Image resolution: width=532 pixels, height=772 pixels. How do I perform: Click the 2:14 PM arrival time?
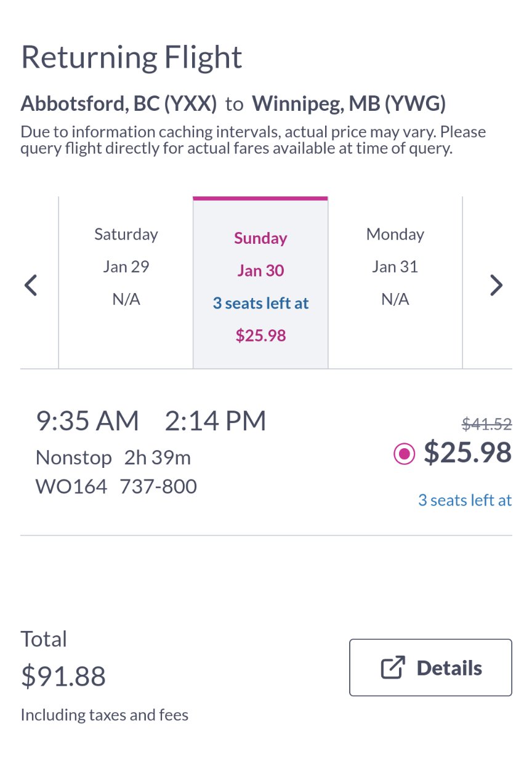(x=216, y=421)
